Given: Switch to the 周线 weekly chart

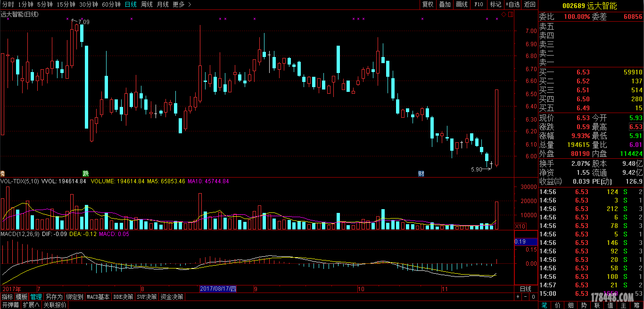Looking at the screenshot, I should pos(147,4).
